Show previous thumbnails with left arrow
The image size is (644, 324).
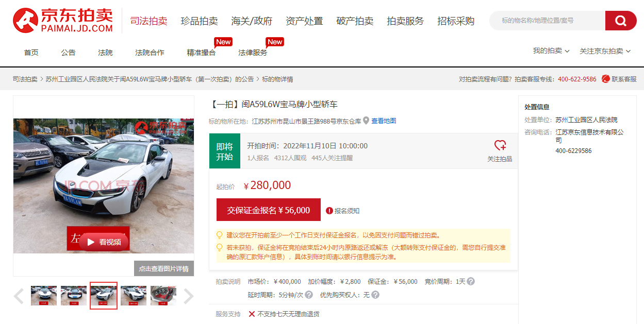point(19,296)
